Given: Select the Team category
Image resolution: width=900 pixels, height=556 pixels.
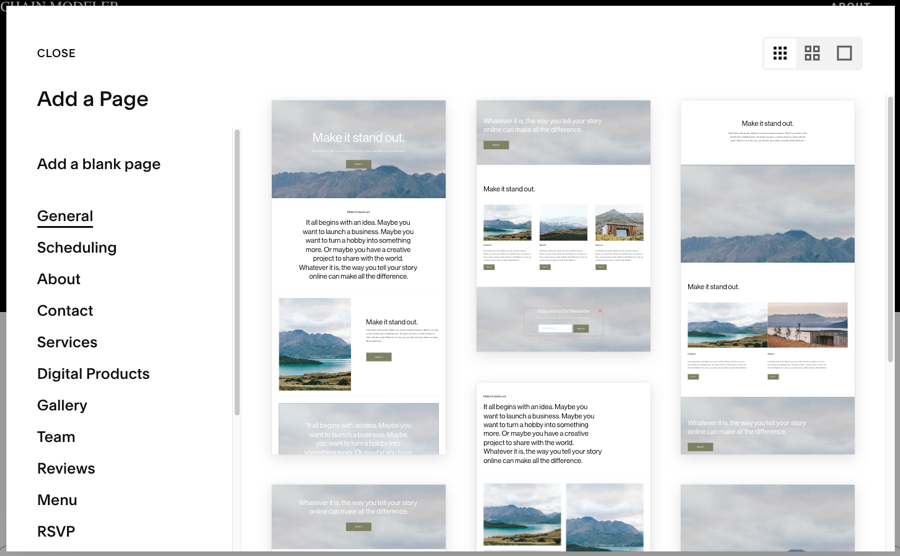Looking at the screenshot, I should (x=56, y=437).
